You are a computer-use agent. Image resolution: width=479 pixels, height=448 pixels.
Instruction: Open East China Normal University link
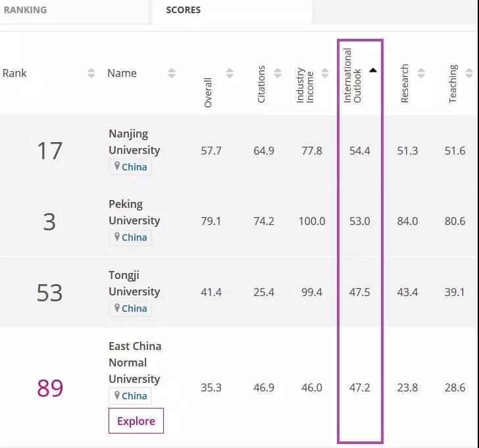pyautogui.click(x=134, y=362)
